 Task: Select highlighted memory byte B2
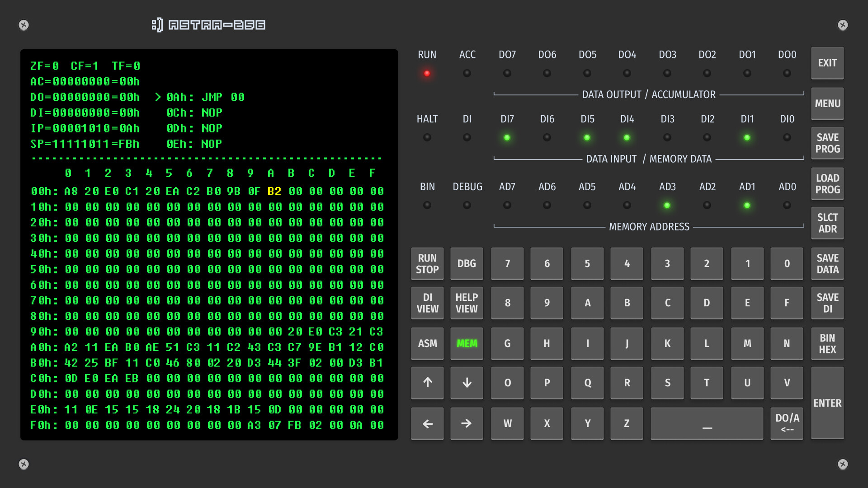pyautogui.click(x=274, y=192)
